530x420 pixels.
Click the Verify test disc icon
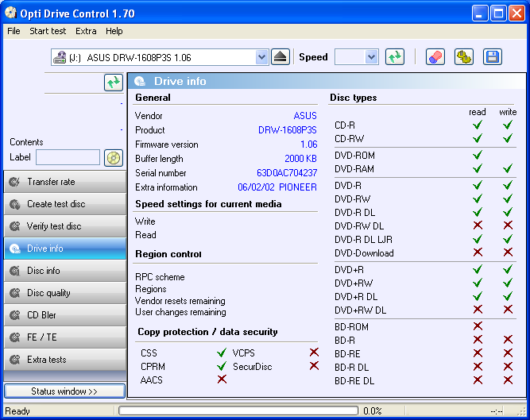[14, 226]
